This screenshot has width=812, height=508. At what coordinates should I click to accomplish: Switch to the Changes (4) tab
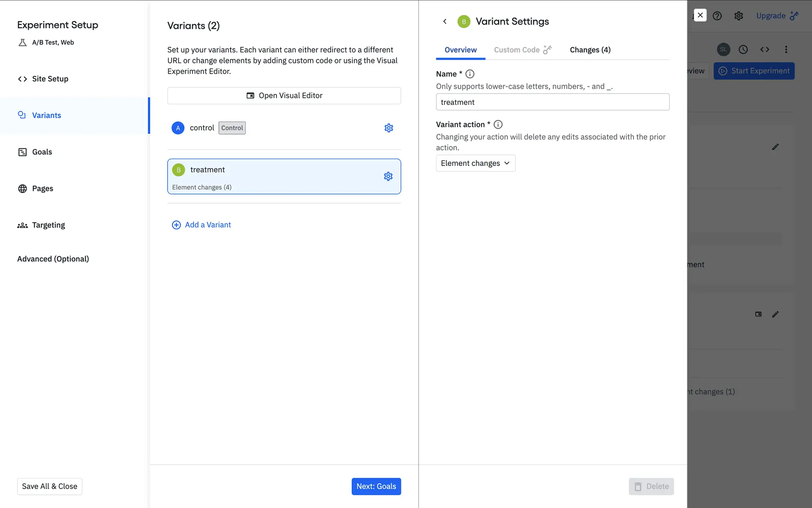tap(590, 50)
